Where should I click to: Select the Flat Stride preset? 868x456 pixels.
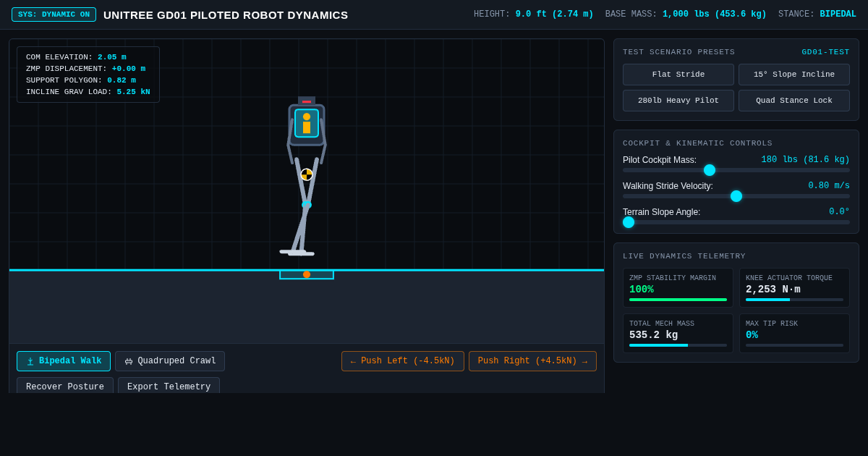click(x=678, y=75)
